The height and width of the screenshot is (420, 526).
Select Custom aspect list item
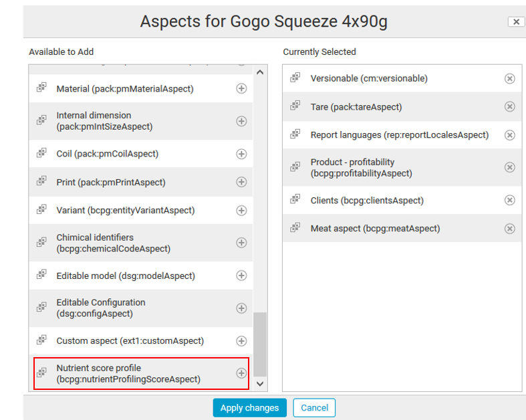(130, 341)
